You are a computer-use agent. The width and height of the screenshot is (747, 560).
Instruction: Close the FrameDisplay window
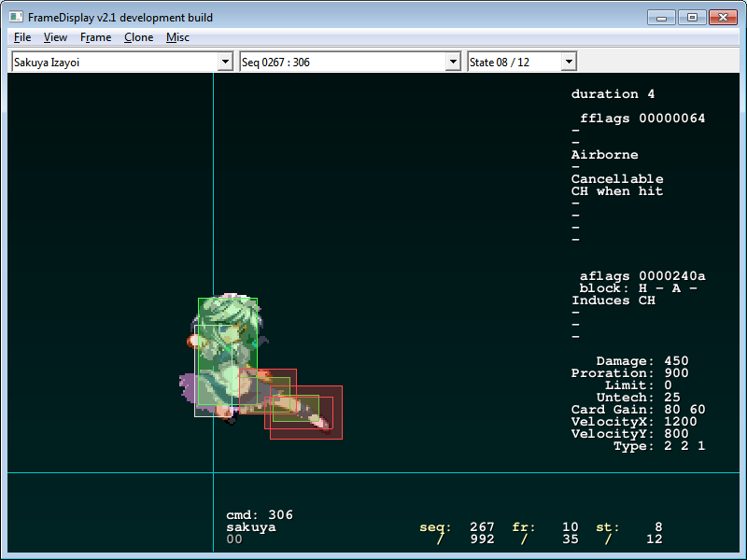(x=724, y=17)
